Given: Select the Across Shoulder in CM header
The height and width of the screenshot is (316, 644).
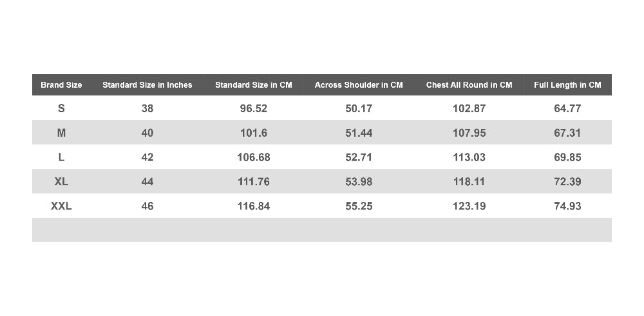Looking at the screenshot, I should click(x=359, y=84).
